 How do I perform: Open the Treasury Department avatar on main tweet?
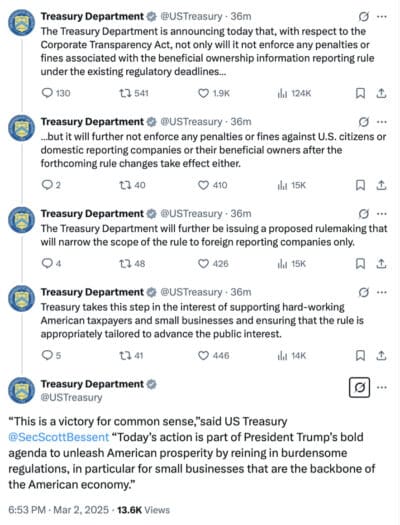click(21, 390)
